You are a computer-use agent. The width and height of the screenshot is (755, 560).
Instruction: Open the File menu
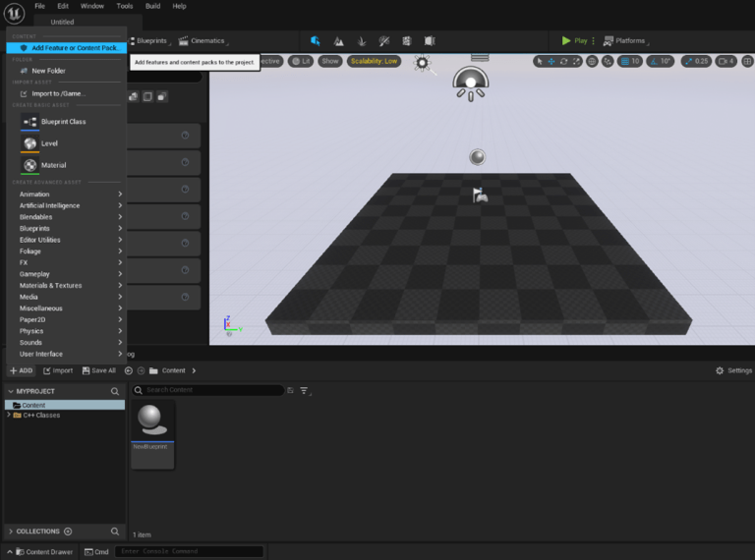point(39,6)
